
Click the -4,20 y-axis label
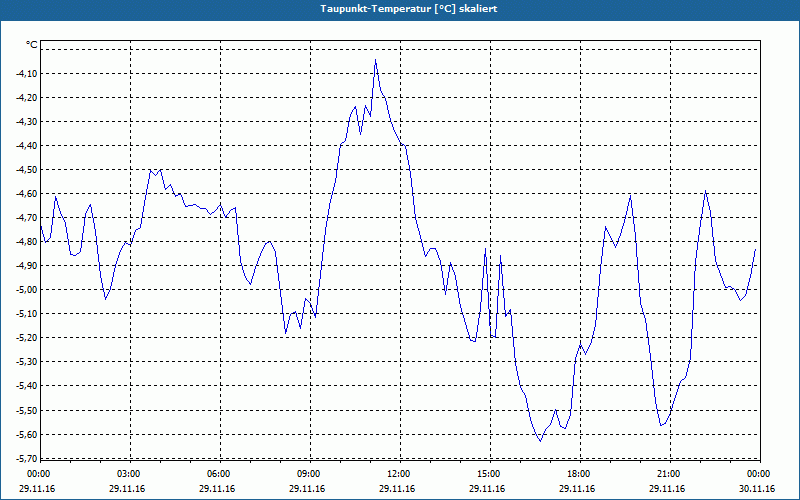click(27, 97)
